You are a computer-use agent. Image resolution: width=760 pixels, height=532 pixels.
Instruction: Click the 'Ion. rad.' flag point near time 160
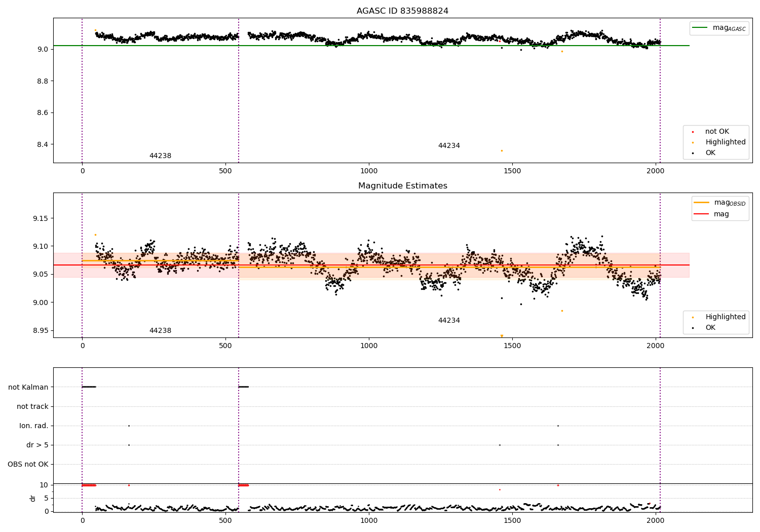pos(129,426)
